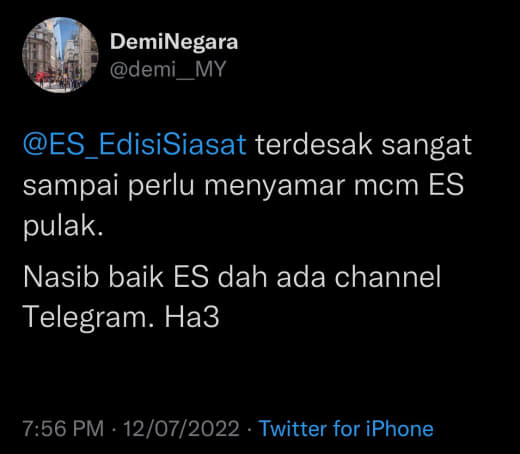Viewport: 520px width, 454px height.
Task: Click the 'terdesak sangat' text
Action: coord(363,146)
